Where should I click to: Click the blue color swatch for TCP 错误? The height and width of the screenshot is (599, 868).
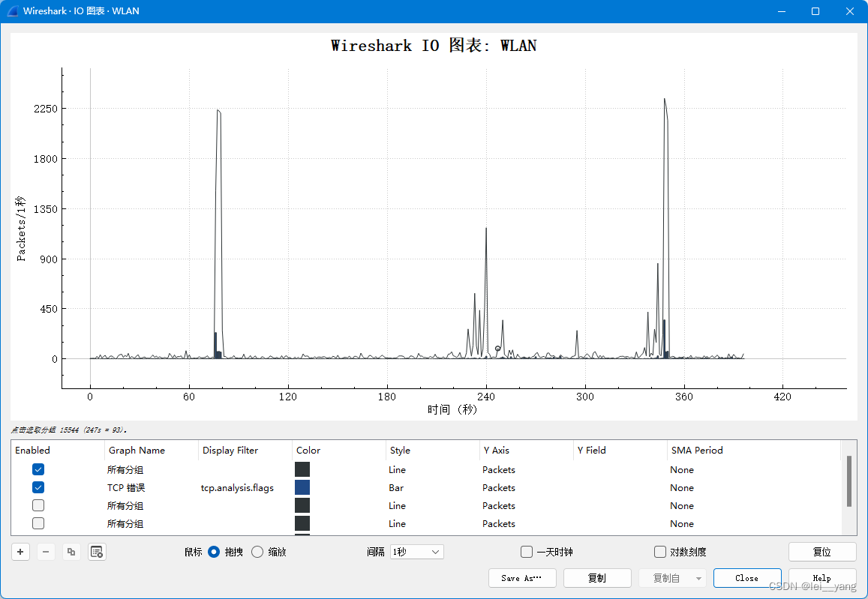pyautogui.click(x=302, y=487)
